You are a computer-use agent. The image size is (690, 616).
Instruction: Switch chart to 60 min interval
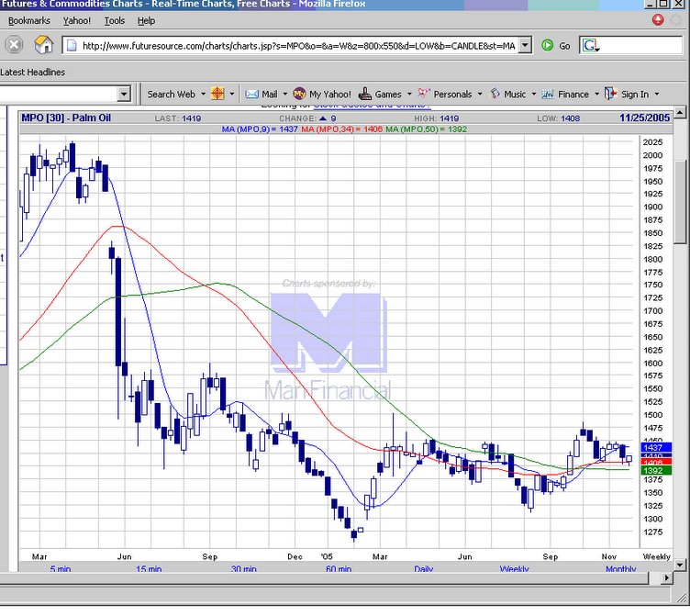point(339,568)
